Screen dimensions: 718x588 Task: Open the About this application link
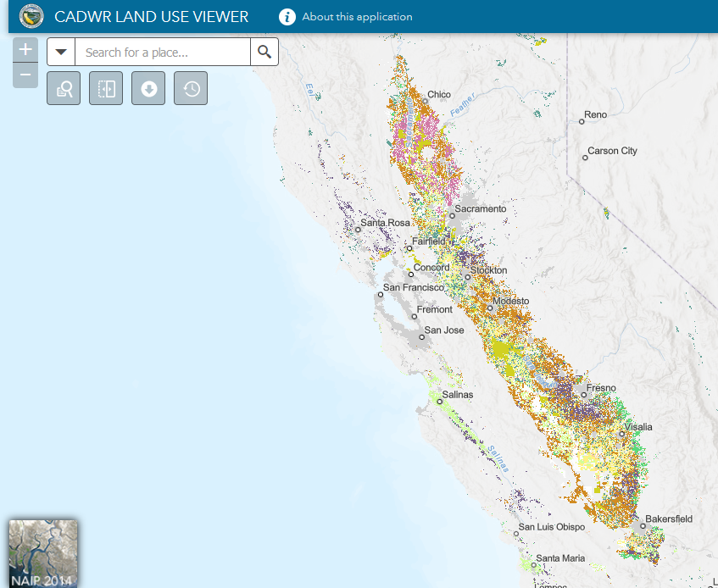(x=357, y=17)
